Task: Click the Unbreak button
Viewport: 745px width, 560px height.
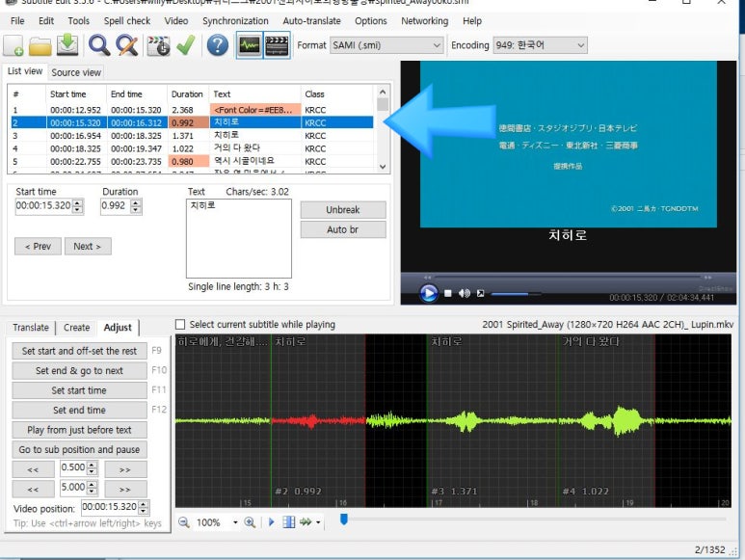Action: 343,210
